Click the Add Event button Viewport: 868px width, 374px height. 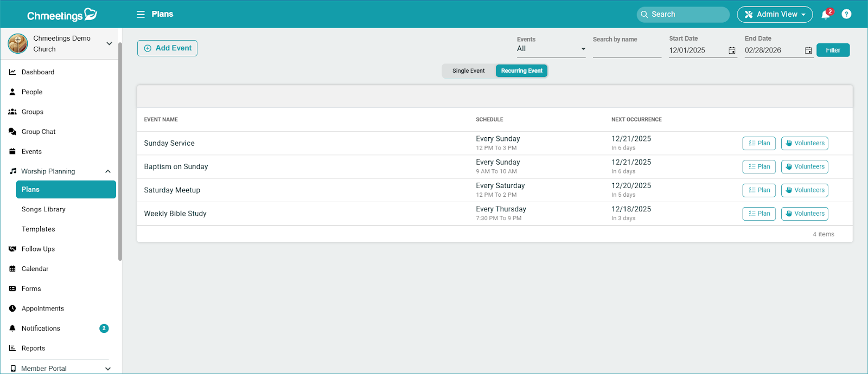click(x=167, y=48)
